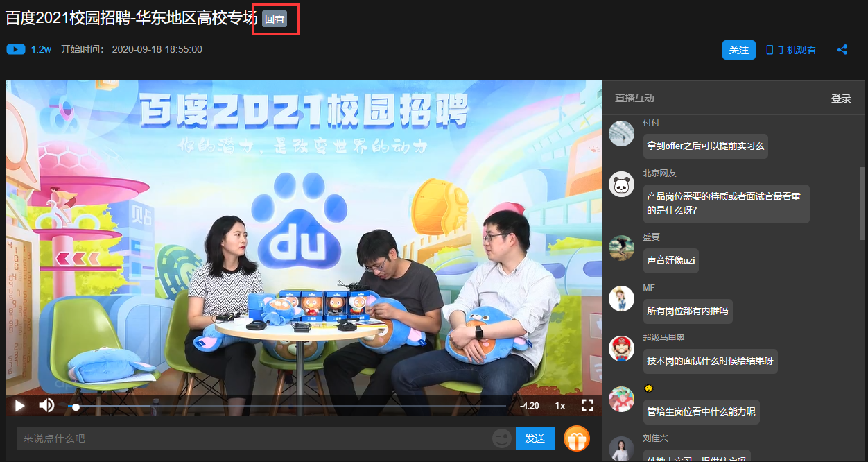The image size is (868, 462).
Task: Click the username 刘佳兴
Action: pos(655,438)
